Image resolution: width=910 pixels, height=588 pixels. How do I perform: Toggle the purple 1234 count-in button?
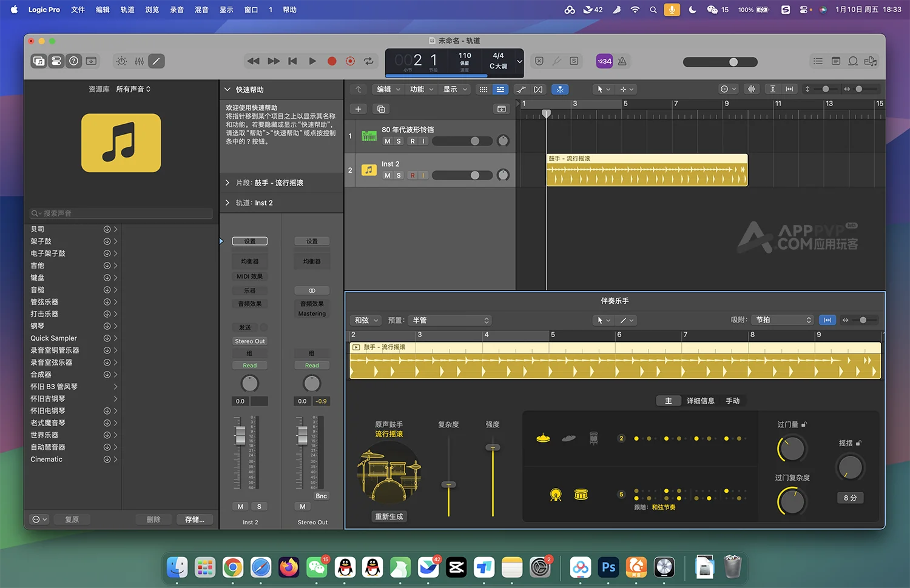(604, 61)
